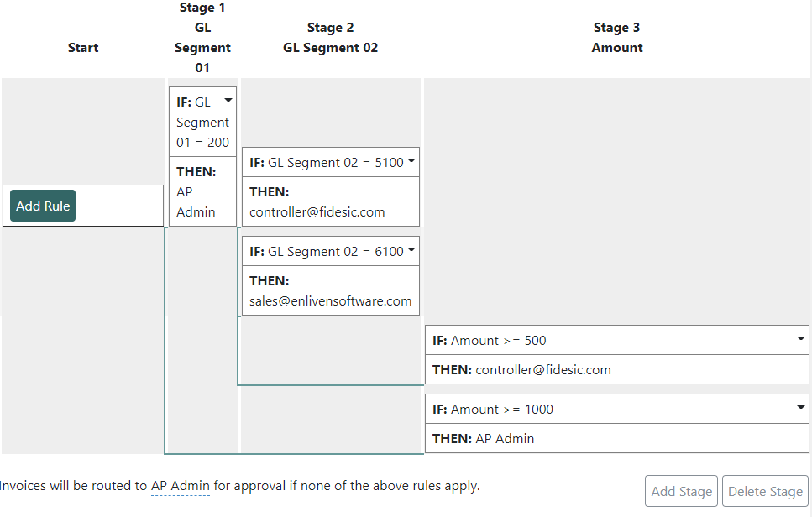Click the Add Stage button
Viewport: 812px width, 517px height.
(x=681, y=491)
